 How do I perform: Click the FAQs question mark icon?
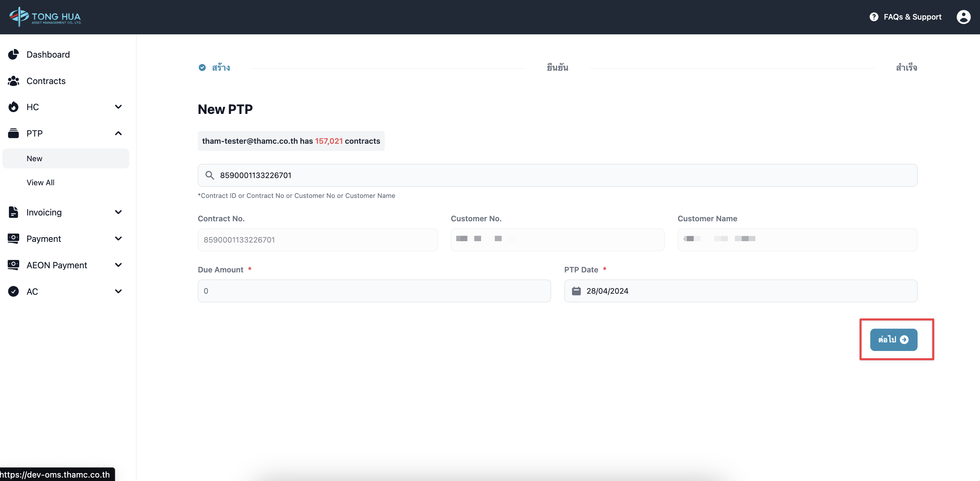point(874,17)
